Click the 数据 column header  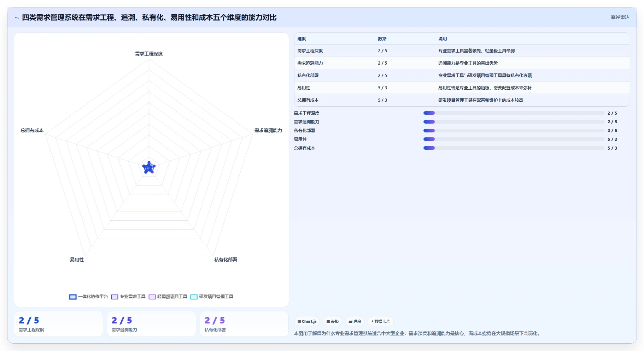pos(382,39)
